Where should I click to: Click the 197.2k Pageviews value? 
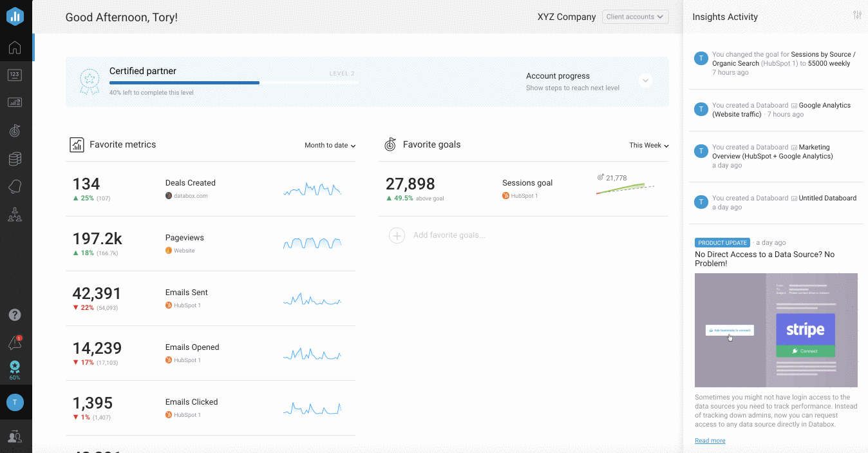[x=97, y=238]
